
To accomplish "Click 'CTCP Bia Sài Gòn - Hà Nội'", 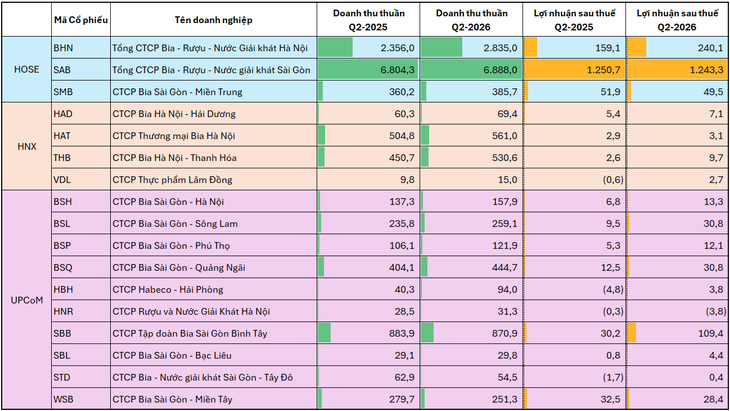I will click(168, 202).
